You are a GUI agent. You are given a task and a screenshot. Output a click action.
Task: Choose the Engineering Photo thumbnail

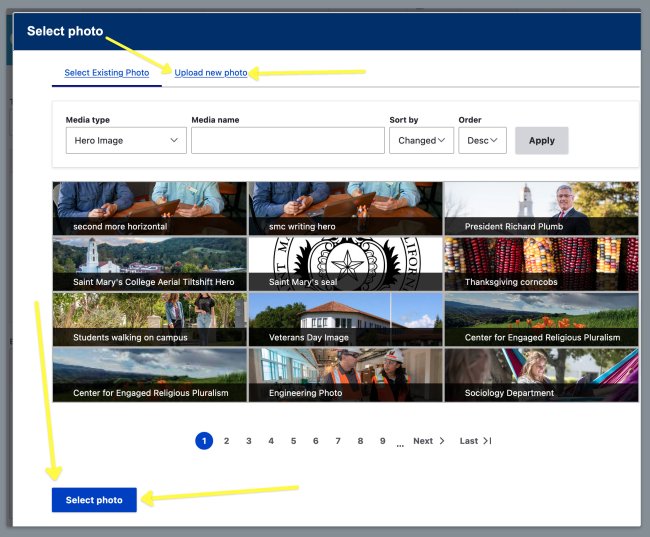345,375
